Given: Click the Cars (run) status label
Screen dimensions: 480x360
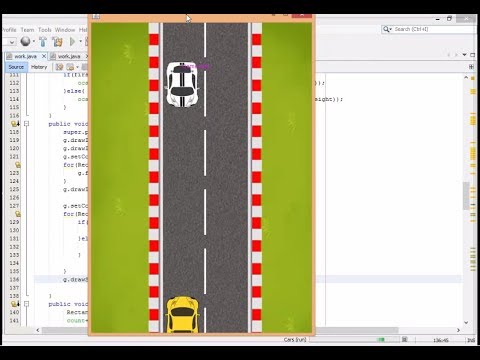Looking at the screenshot, I should [295, 340].
